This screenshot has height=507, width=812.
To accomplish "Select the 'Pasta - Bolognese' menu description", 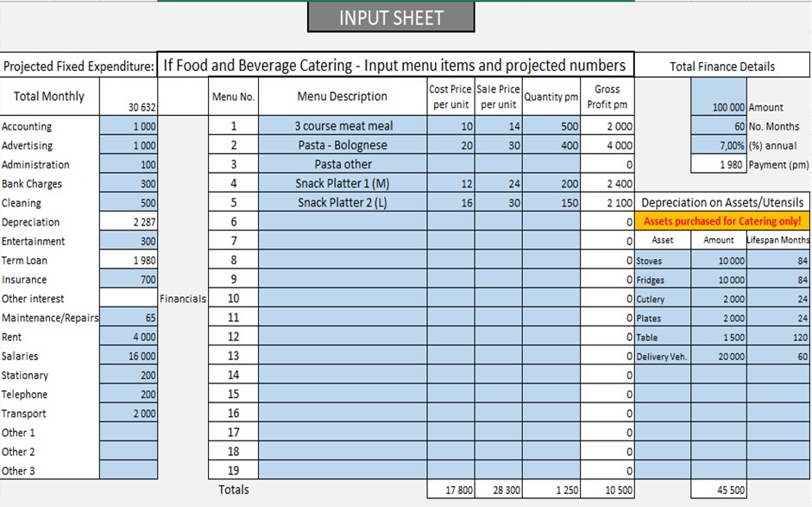I will coord(343,145).
